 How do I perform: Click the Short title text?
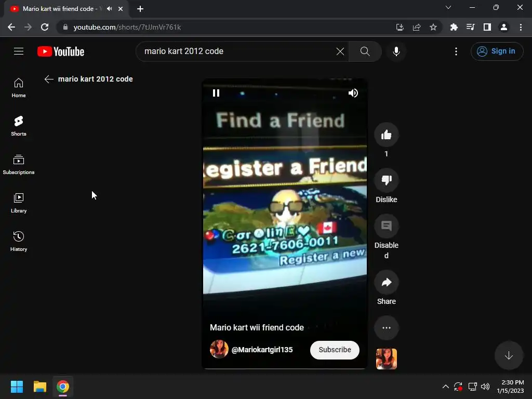click(257, 327)
